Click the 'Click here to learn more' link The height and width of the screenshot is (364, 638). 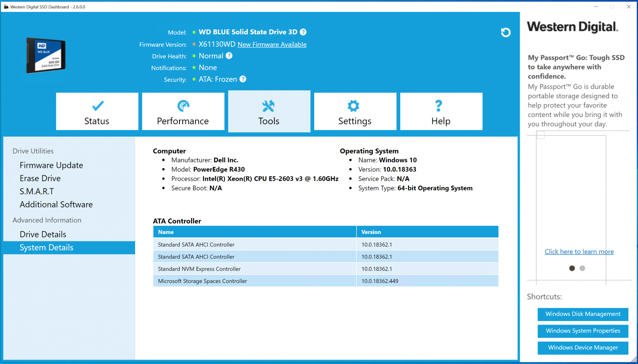click(x=579, y=252)
